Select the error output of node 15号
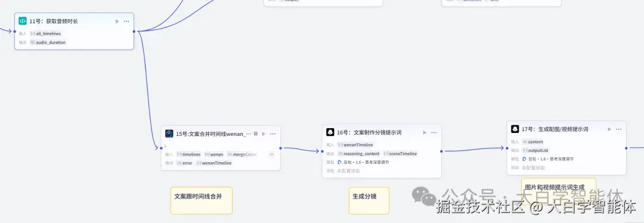Image resolution: width=644 pixels, height=223 pixels. (184, 163)
